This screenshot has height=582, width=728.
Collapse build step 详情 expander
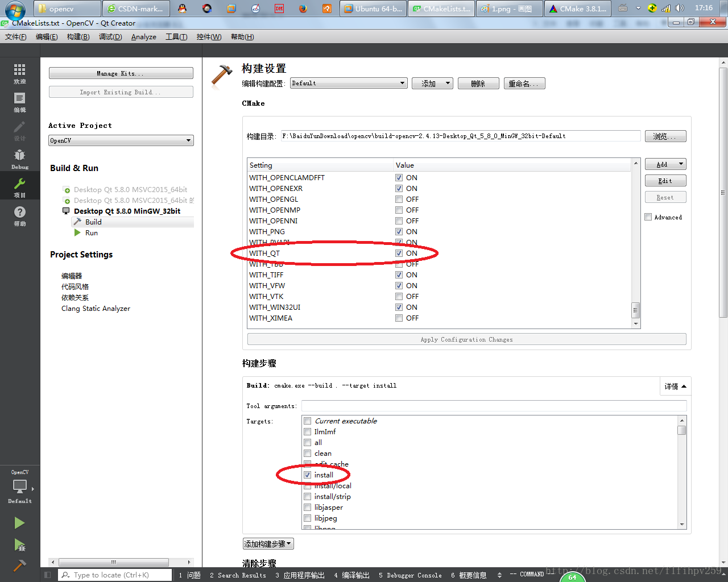click(x=675, y=386)
